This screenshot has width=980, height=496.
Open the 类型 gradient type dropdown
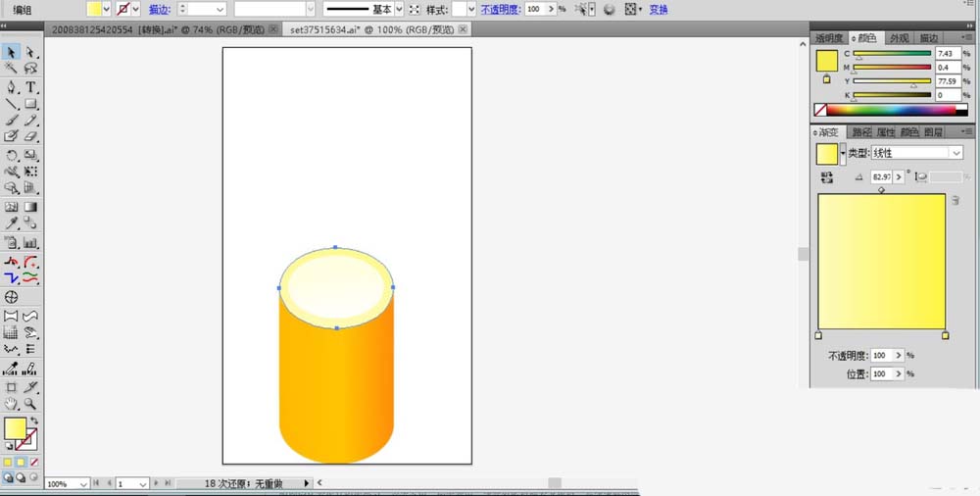coord(955,153)
